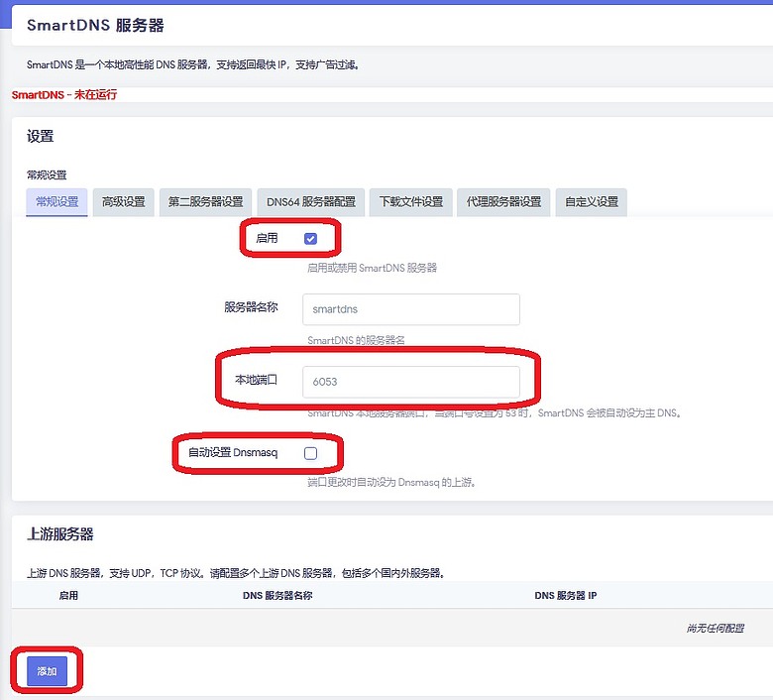Switch to the 常规设置 tab
The width and height of the screenshot is (773, 700).
pyautogui.click(x=56, y=201)
